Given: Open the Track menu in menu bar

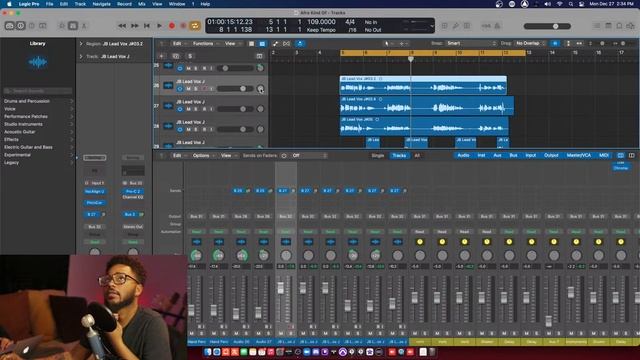Looking at the screenshot, I should (80, 4).
